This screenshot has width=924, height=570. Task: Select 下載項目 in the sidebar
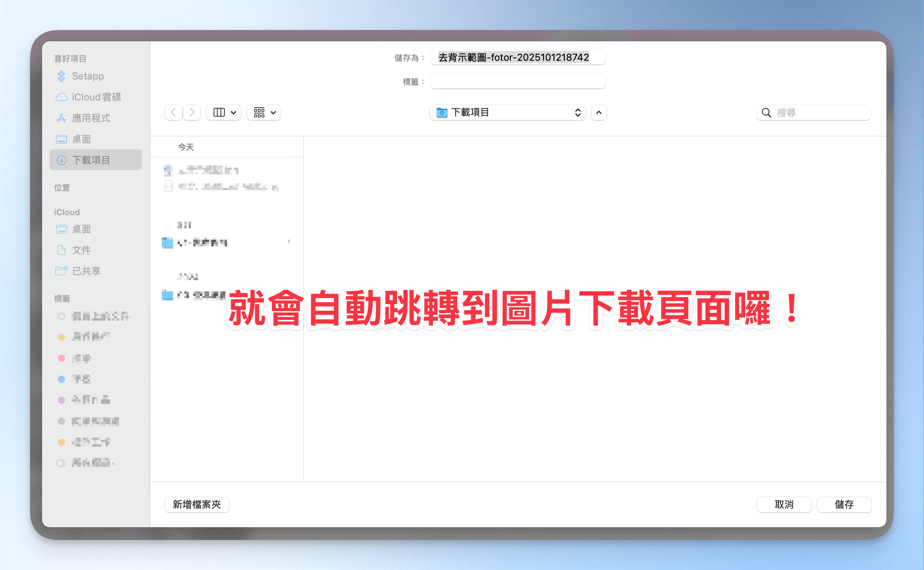pos(91,160)
